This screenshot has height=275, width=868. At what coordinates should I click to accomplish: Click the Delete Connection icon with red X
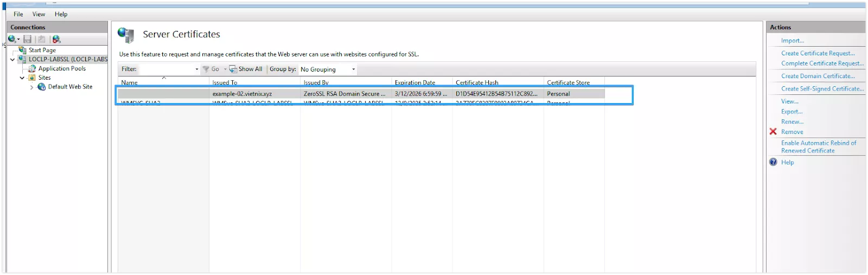[x=56, y=39]
